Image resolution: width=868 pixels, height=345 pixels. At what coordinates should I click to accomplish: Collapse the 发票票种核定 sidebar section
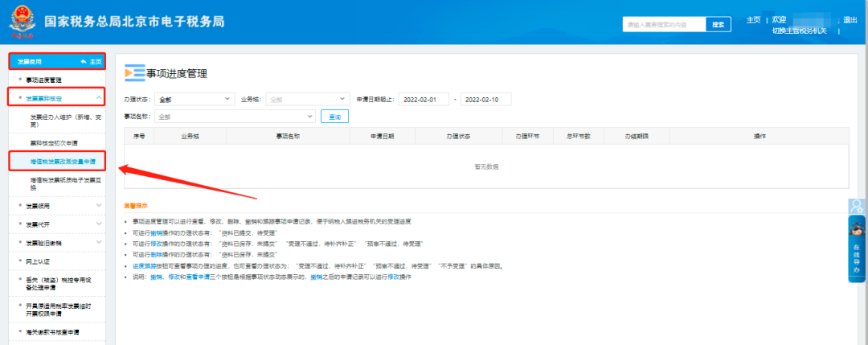tap(99, 98)
